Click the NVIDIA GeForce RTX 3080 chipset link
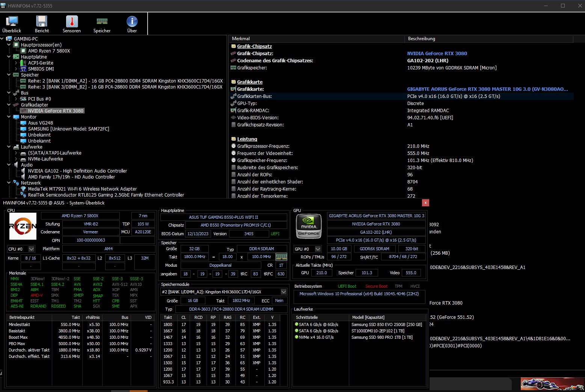This screenshot has width=585, height=392. (x=437, y=53)
